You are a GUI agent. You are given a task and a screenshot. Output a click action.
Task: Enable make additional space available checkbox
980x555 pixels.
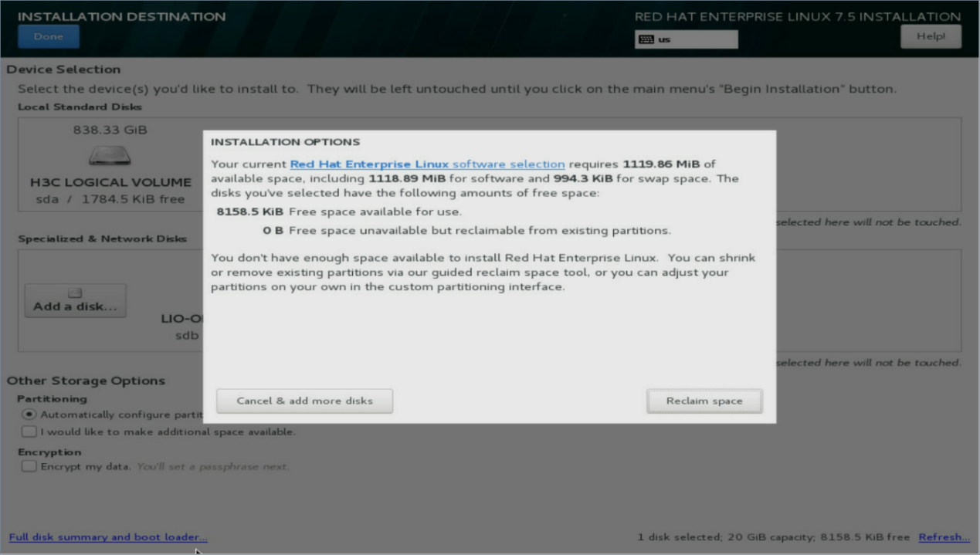tap(29, 431)
